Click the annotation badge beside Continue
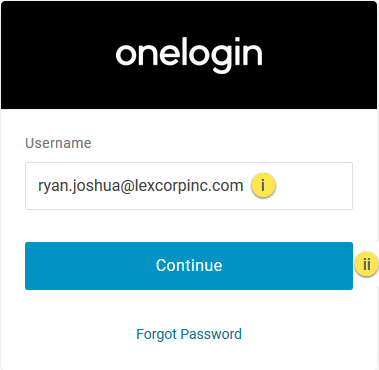The height and width of the screenshot is (370, 379). click(366, 265)
